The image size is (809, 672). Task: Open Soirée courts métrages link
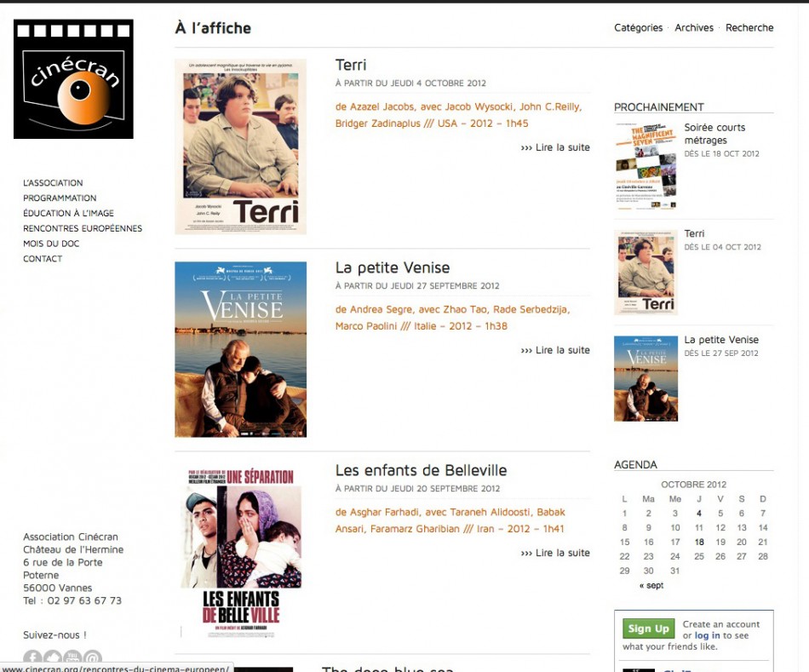714,134
